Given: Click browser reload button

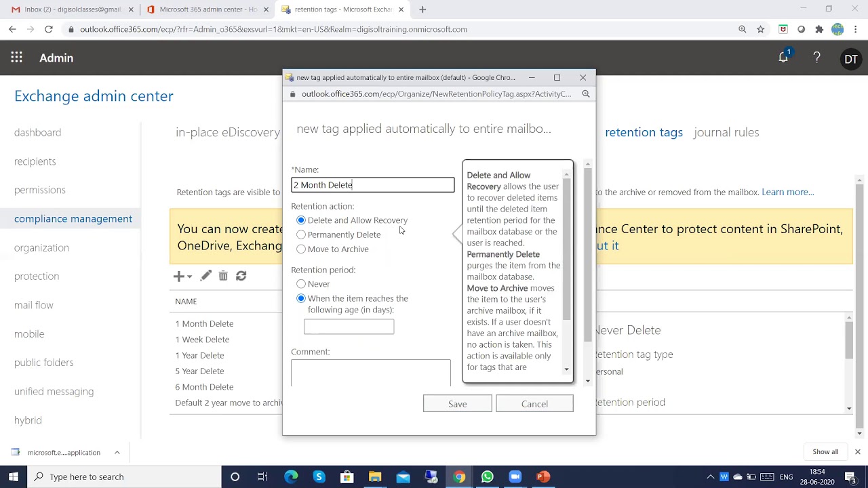Looking at the screenshot, I should pyautogui.click(x=49, y=29).
